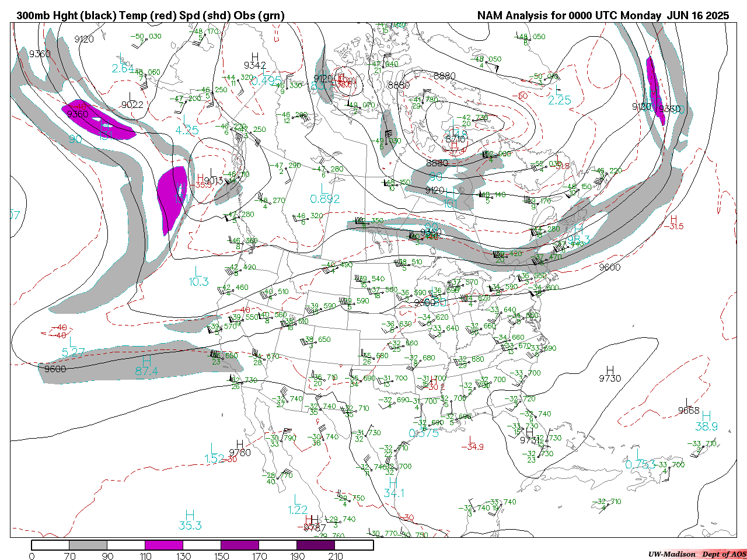Click the 300mb Hght chart title text
The image size is (747, 560).
[x=150, y=16]
